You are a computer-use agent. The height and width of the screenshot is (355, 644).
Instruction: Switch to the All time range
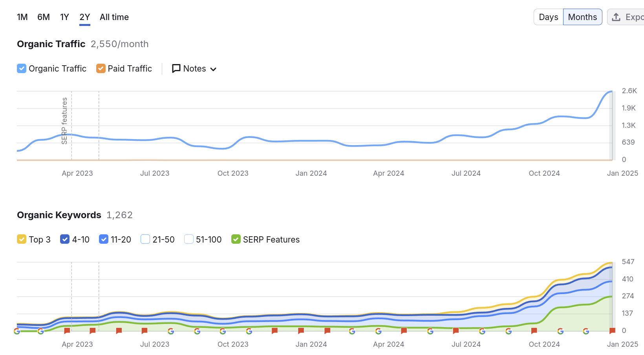point(114,17)
